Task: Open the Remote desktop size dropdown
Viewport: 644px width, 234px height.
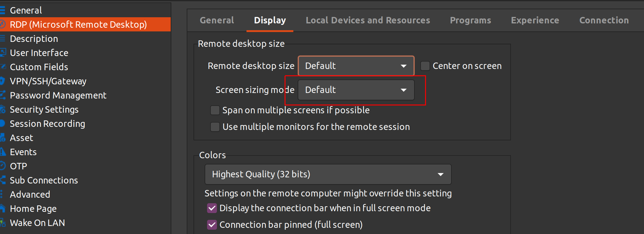Action: [356, 66]
